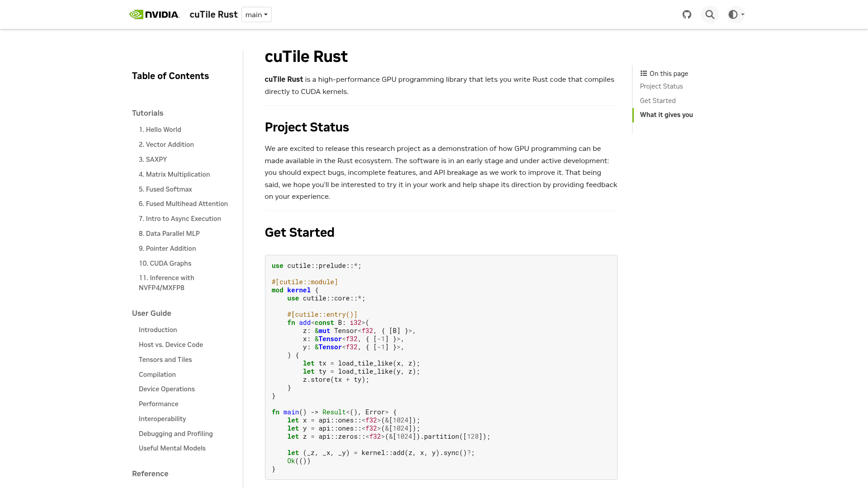The image size is (868, 488).
Task: Click the cuTile Rust page title
Action: pos(306,56)
